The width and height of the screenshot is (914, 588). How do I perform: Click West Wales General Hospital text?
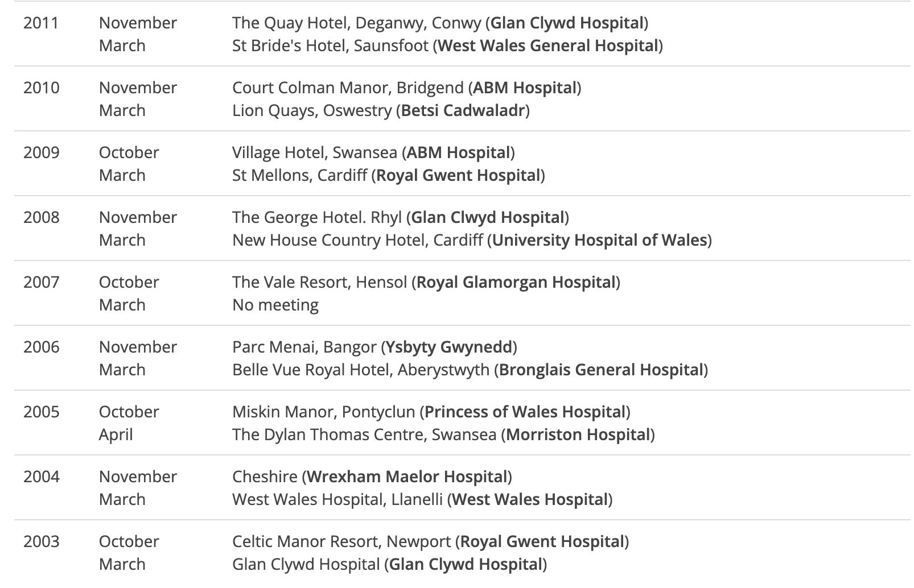(549, 45)
